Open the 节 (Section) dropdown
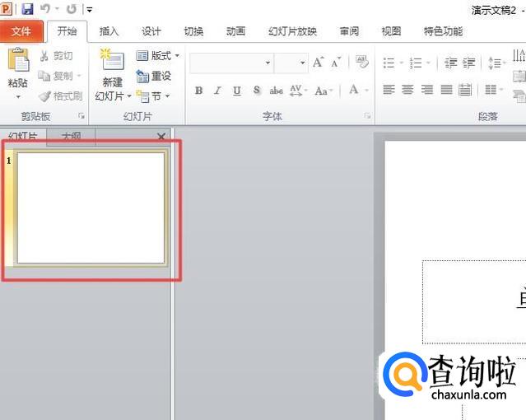Screen dimensions: 526x420 153,96
